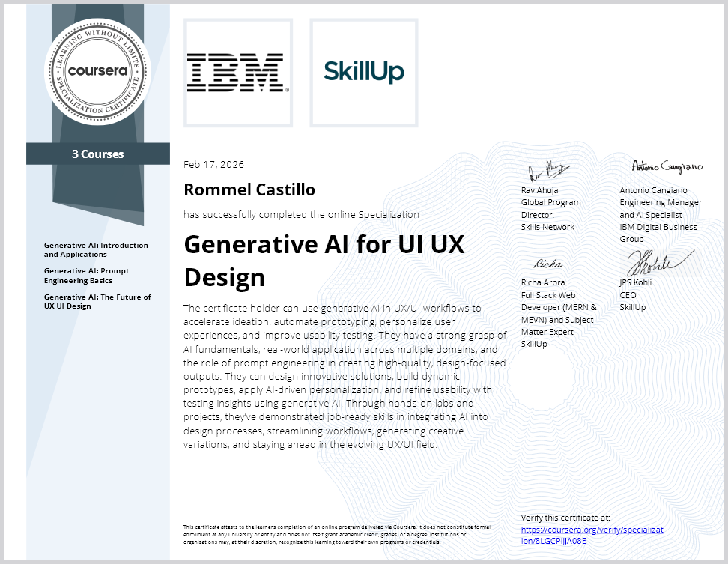The width and height of the screenshot is (728, 564).
Task: Click JPS Kohli's signature
Action: pyautogui.click(x=654, y=261)
